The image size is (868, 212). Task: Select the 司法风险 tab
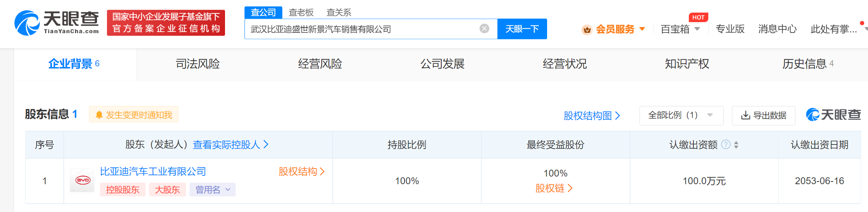coord(198,64)
